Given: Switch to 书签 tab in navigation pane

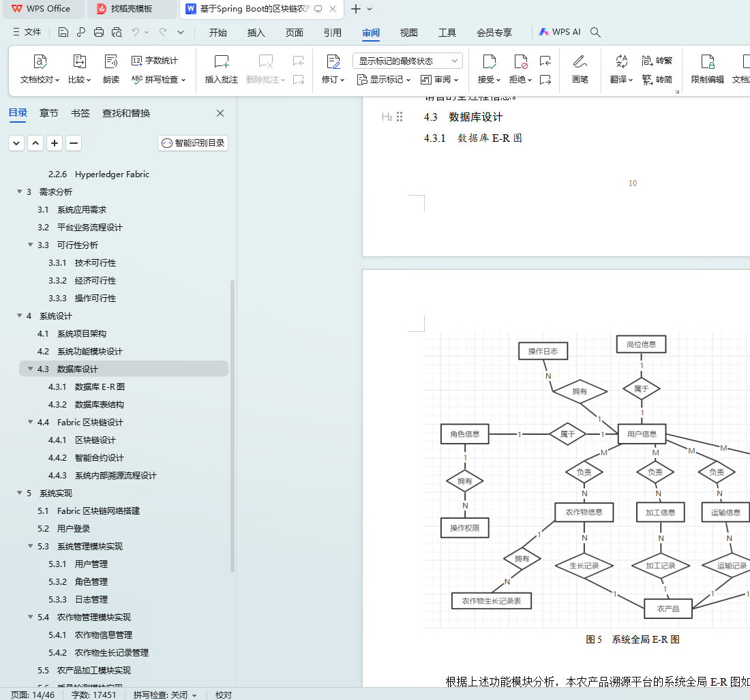Looking at the screenshot, I should pyautogui.click(x=80, y=113).
